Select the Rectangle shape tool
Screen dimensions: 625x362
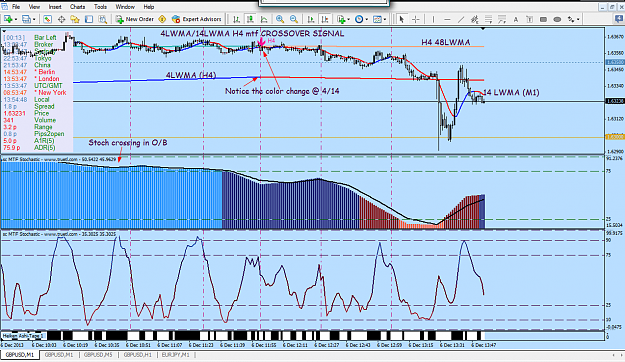543,19
